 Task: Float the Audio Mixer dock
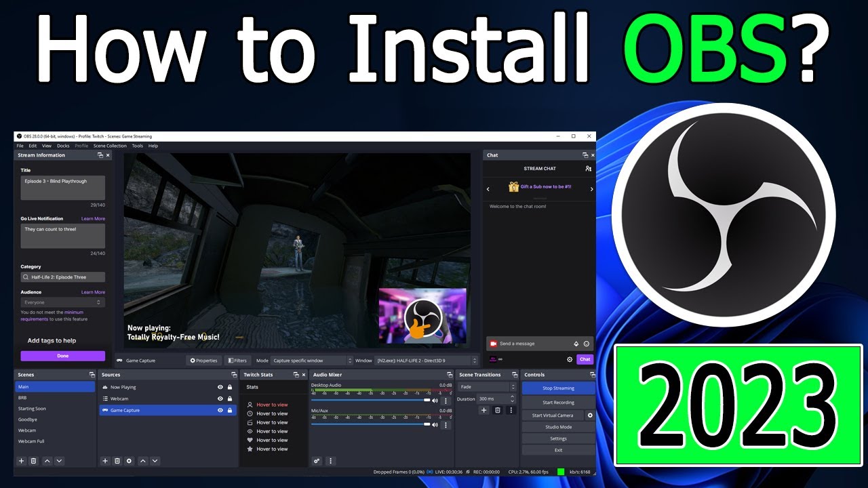449,375
